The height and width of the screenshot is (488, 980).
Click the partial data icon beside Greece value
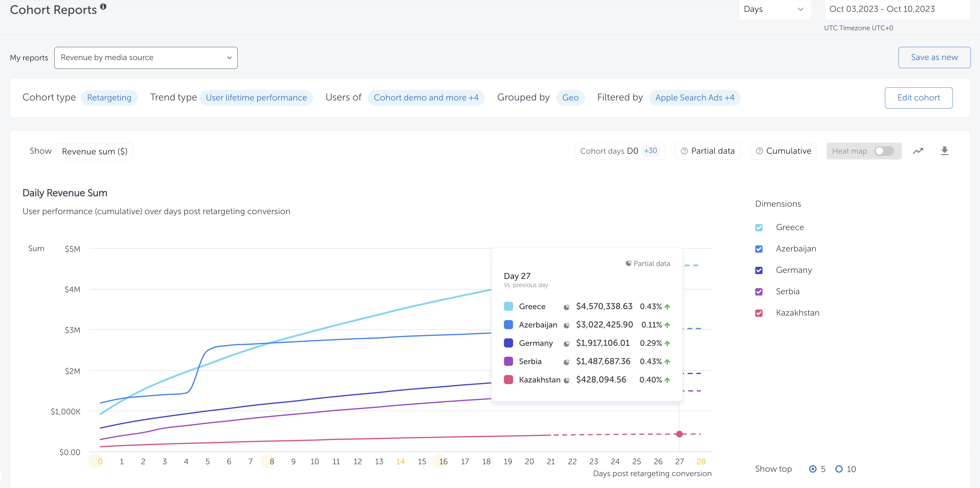[566, 307]
